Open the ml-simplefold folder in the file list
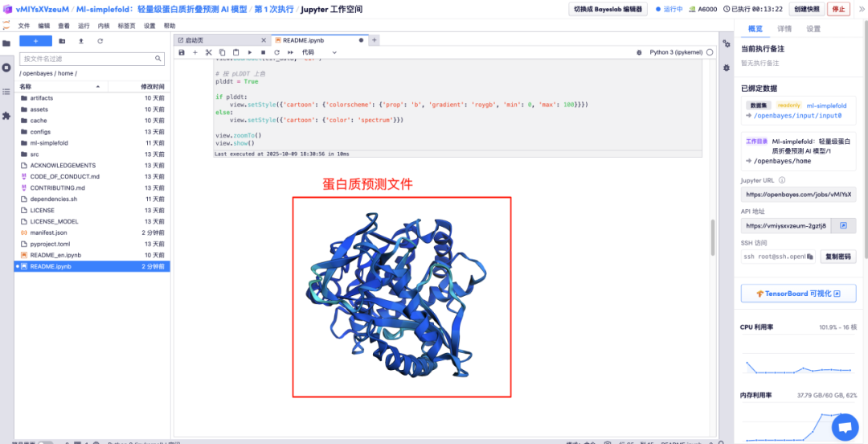 [x=49, y=142]
